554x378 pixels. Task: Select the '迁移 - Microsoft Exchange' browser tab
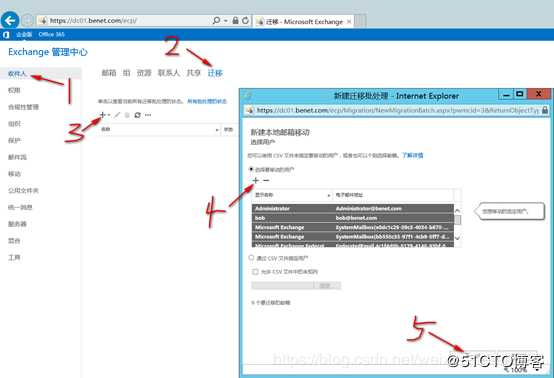303,22
